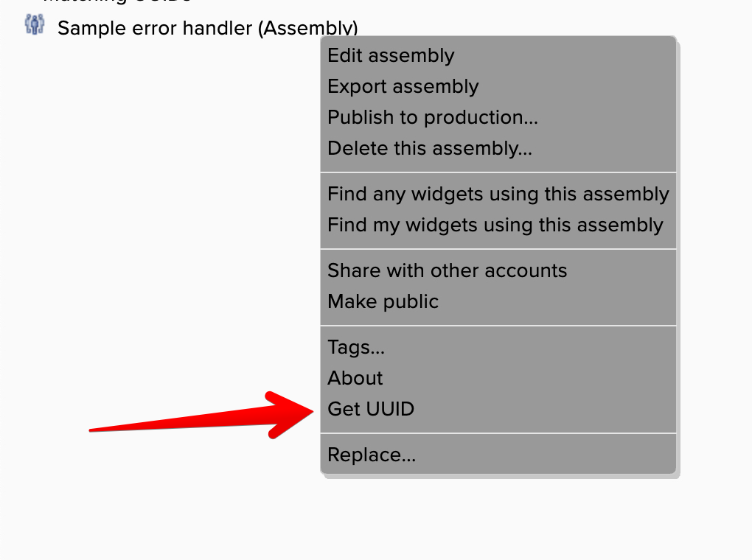Choose Edit assembly from the context menu
752x560 pixels.
tap(391, 56)
